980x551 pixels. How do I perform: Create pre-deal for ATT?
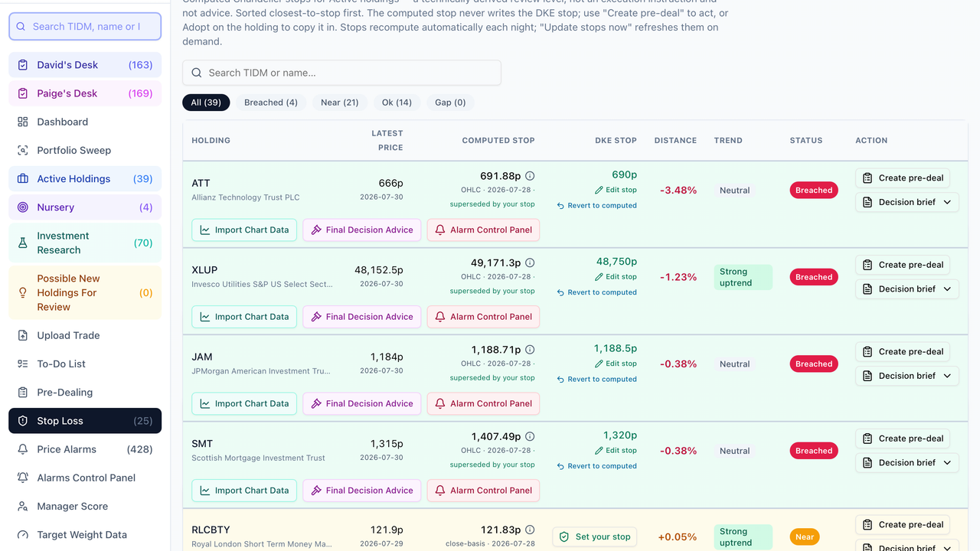click(903, 178)
